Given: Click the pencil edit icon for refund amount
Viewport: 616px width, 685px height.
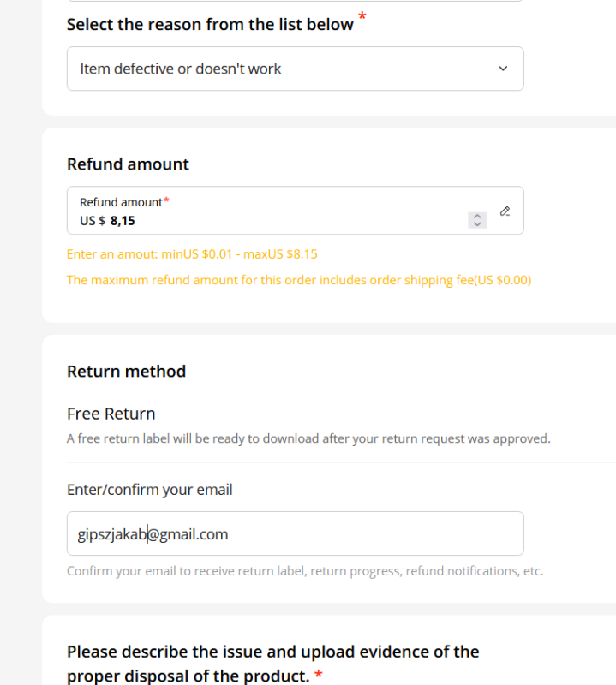Looking at the screenshot, I should (505, 211).
